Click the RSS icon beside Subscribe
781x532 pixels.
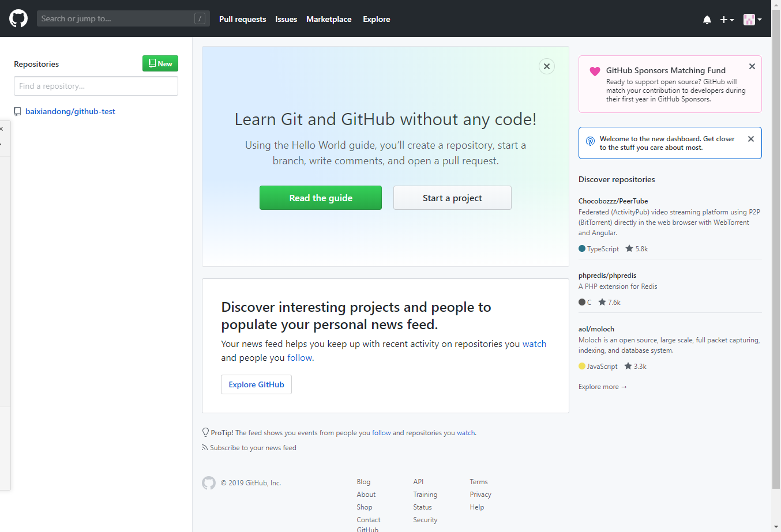(205, 448)
